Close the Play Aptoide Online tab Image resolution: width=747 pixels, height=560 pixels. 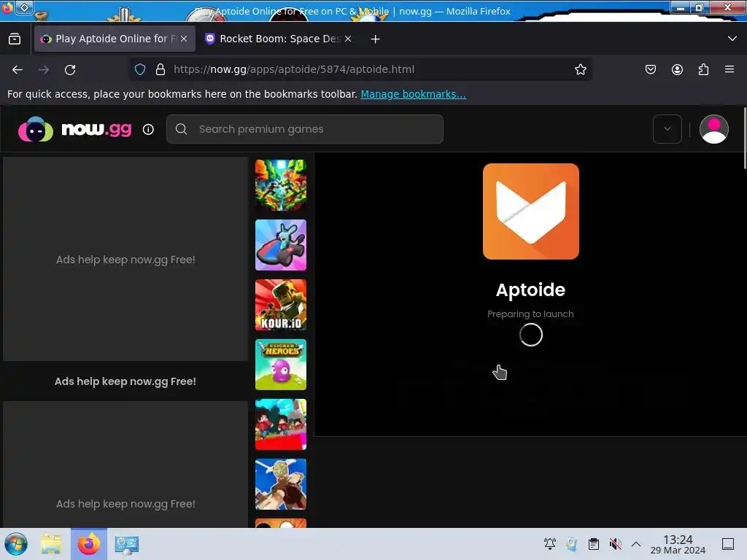pos(184,39)
